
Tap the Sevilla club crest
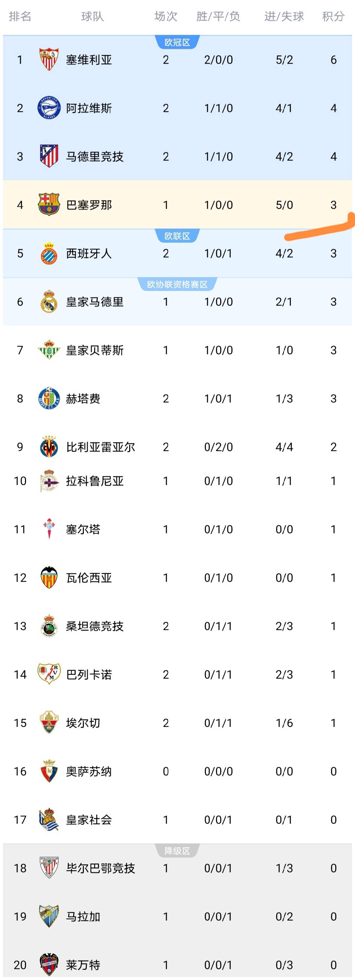pos(49,59)
